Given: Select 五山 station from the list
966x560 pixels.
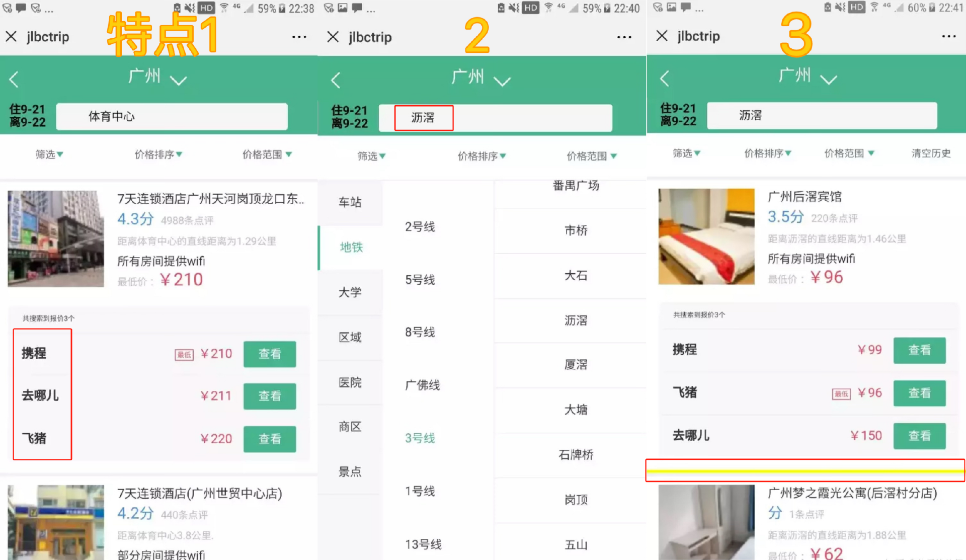Looking at the screenshot, I should (575, 544).
